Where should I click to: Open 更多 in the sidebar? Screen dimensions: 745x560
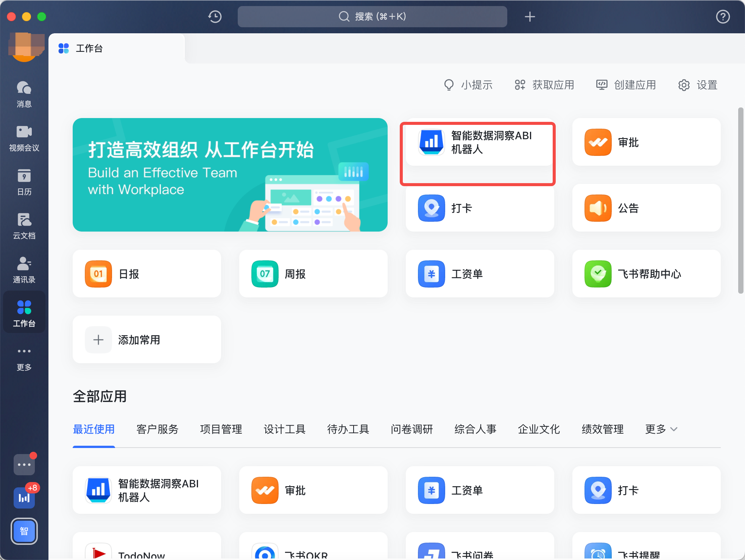(24, 359)
